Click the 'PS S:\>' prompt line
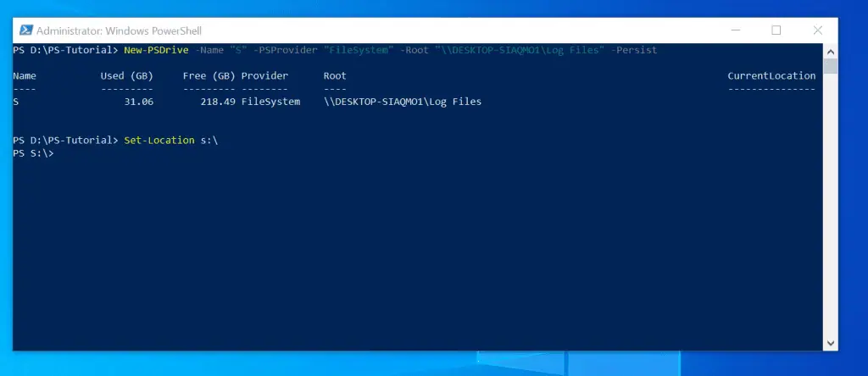 [33, 153]
